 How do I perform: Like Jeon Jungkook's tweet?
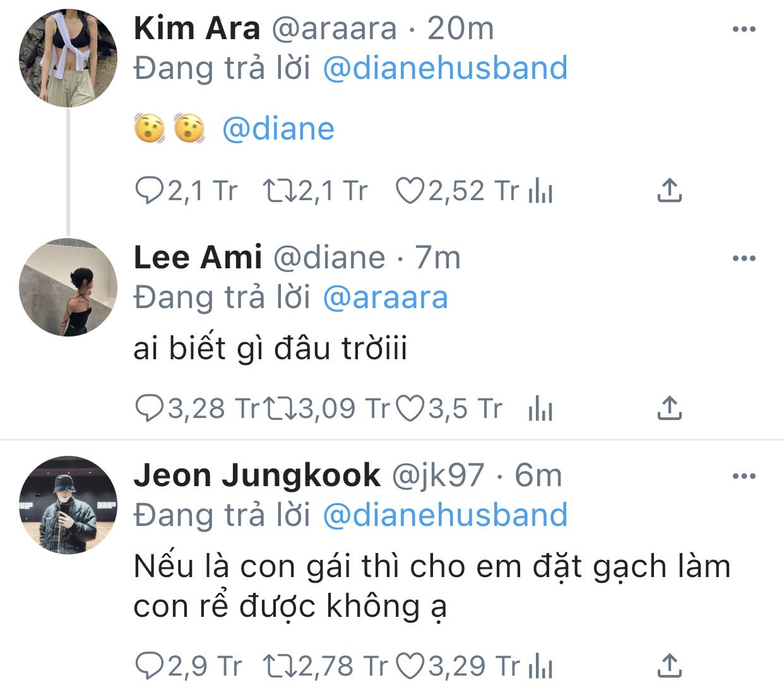(x=410, y=666)
